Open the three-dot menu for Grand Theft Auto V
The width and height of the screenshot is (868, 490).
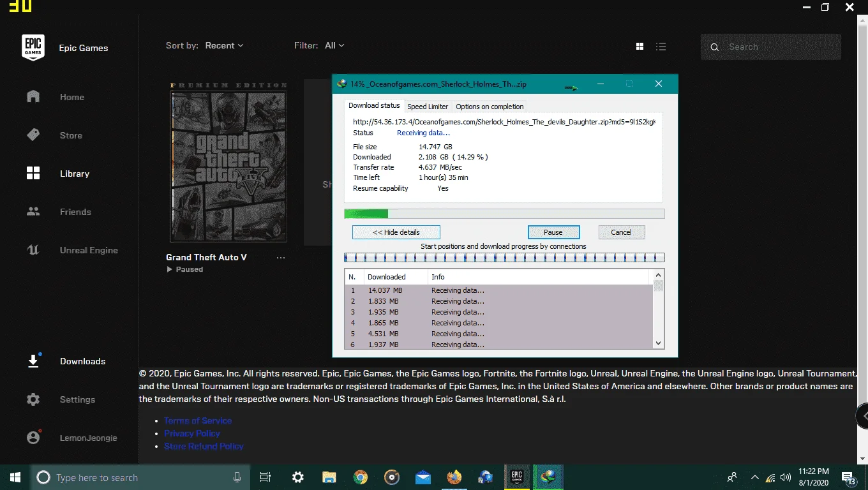pos(281,258)
